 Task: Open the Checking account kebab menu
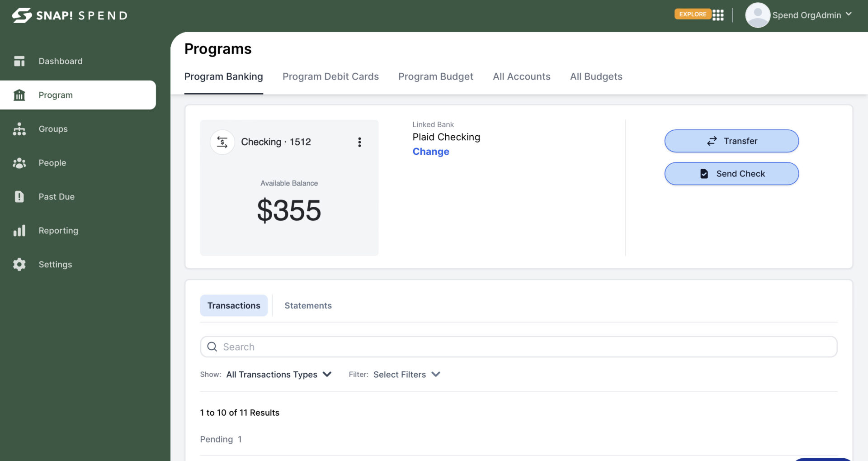click(360, 142)
